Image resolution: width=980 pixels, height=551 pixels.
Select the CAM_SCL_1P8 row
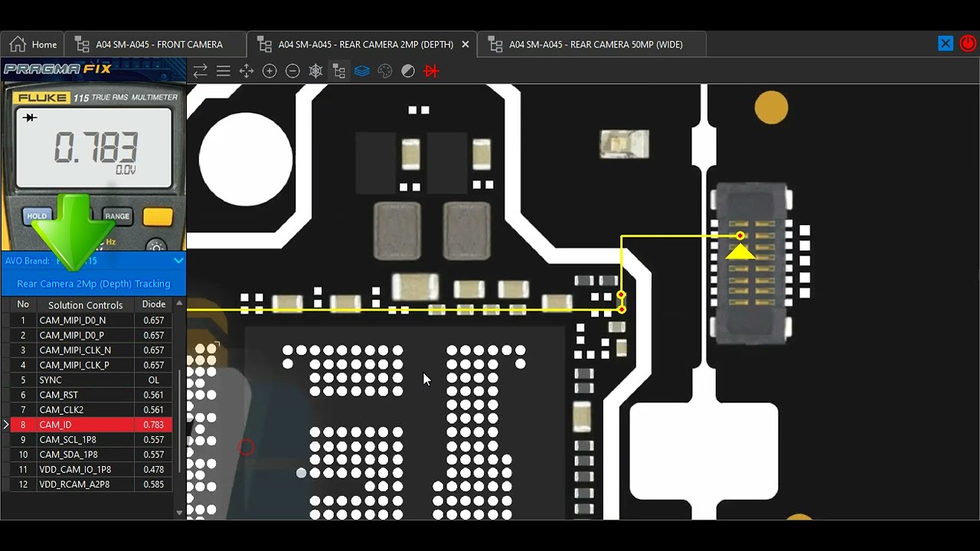tap(92, 440)
